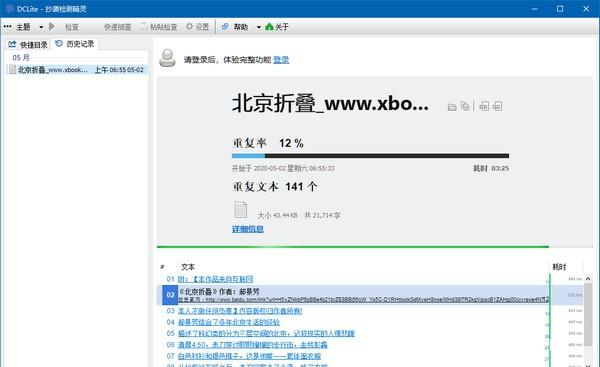Click the 帮助 help toolbar button
The height and width of the screenshot is (367, 600).
pos(235,27)
